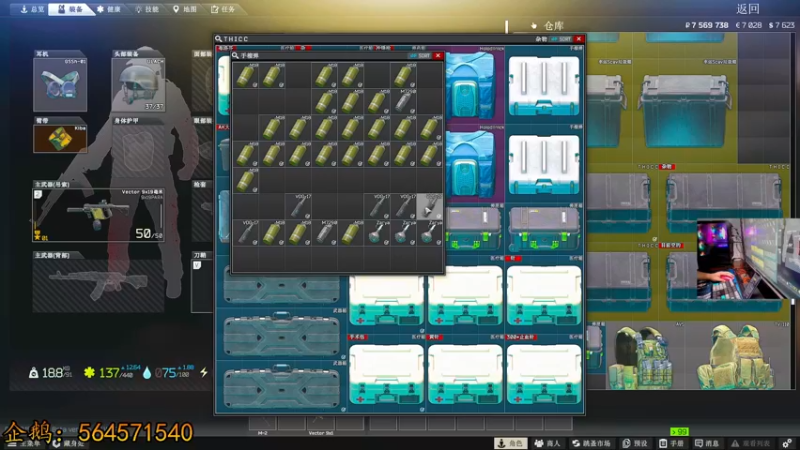Select the M7290 flashbang in the bottom grenade row
The width and height of the screenshot is (800, 450).
point(324,233)
